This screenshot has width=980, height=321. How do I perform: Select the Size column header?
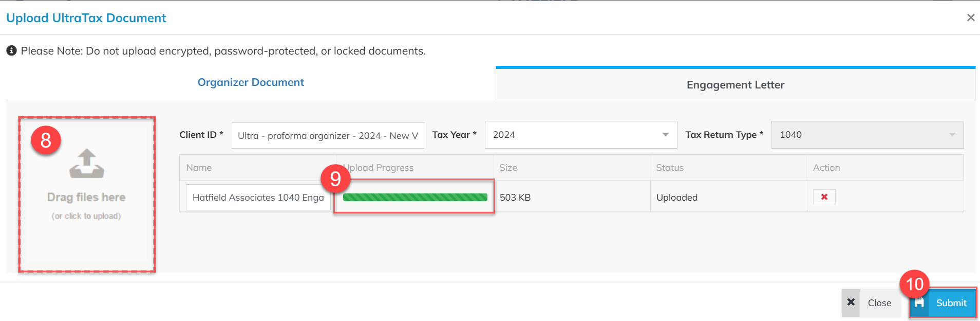[508, 168]
